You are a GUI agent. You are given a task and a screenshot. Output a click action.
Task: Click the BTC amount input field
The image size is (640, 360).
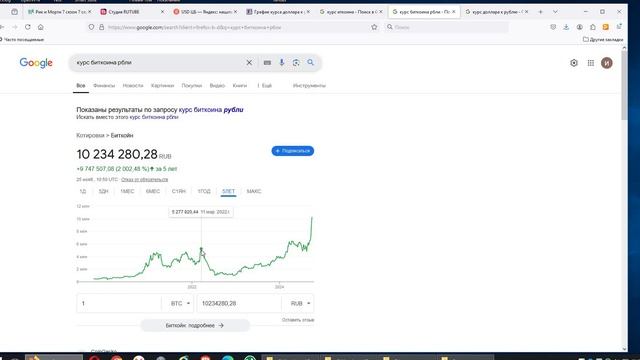pos(119,303)
